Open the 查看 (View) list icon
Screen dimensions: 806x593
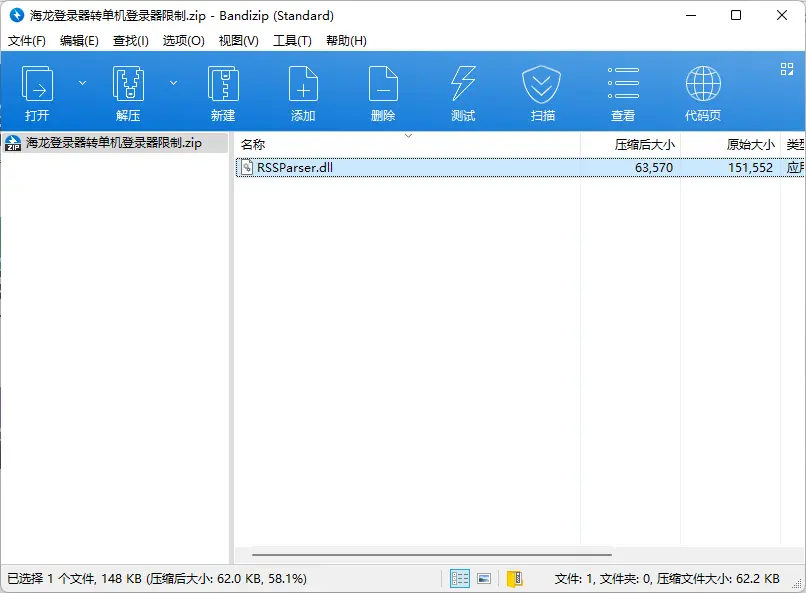pos(623,86)
